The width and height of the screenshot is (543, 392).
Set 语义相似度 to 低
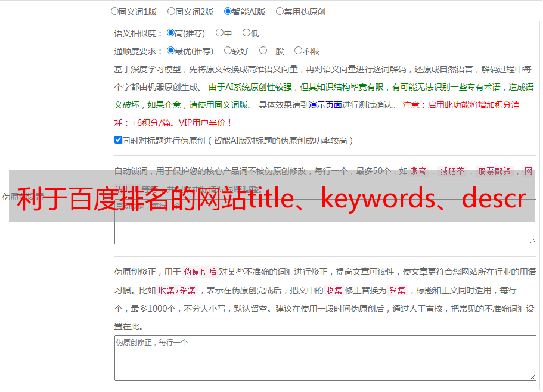coord(246,33)
